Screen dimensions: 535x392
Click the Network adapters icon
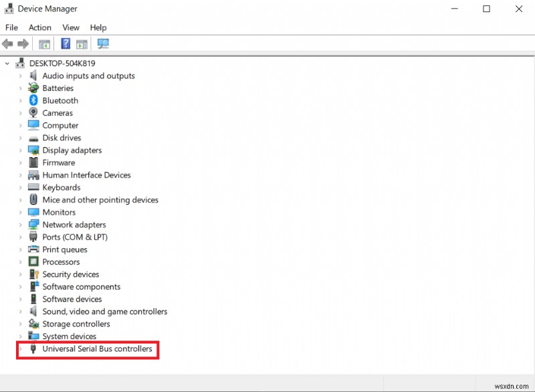[33, 225]
